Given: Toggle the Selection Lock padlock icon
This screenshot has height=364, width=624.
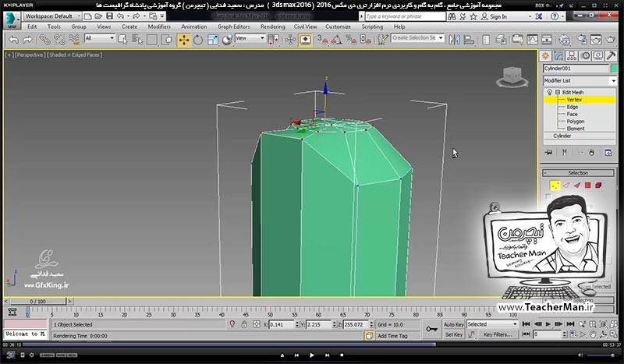Looking at the screenshot, I should coord(244,324).
